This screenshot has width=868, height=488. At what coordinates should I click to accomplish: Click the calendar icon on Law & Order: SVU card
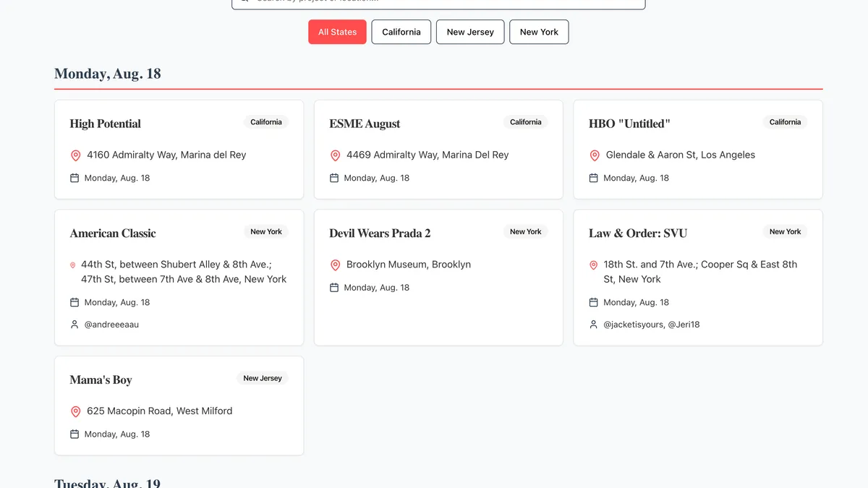[x=594, y=302]
